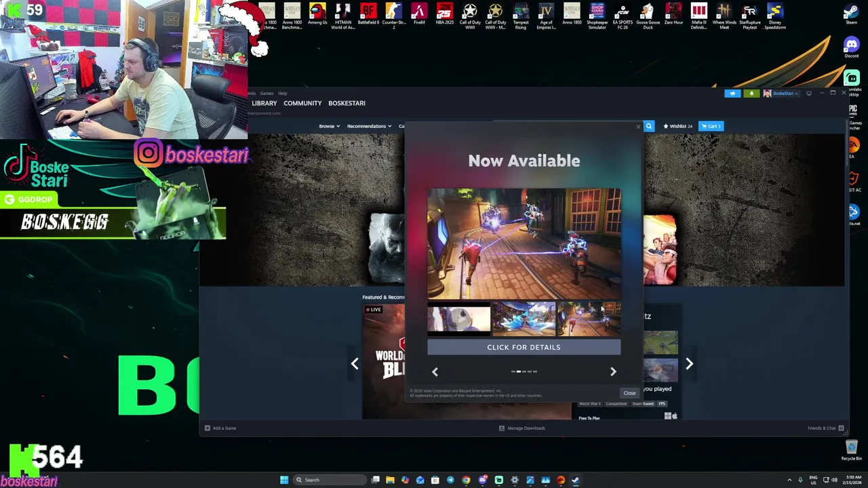The image size is (868, 488).
Task: Open the Tempest Rising desktop shortcut
Action: (x=521, y=16)
